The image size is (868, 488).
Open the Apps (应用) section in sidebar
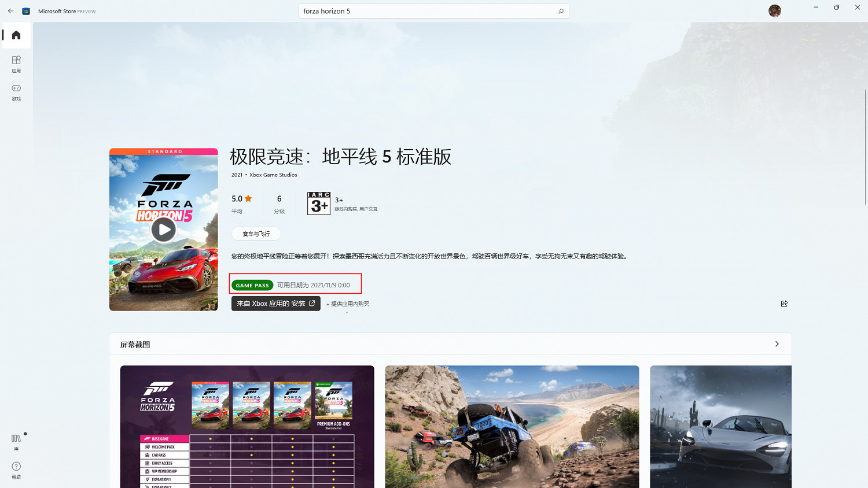[16, 63]
